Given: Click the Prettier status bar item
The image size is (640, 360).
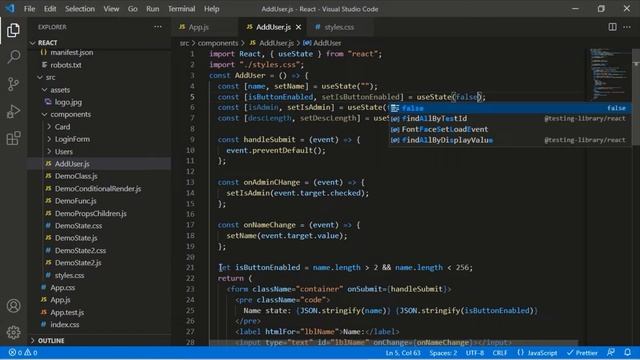Looking at the screenshot, I should [x=582, y=353].
